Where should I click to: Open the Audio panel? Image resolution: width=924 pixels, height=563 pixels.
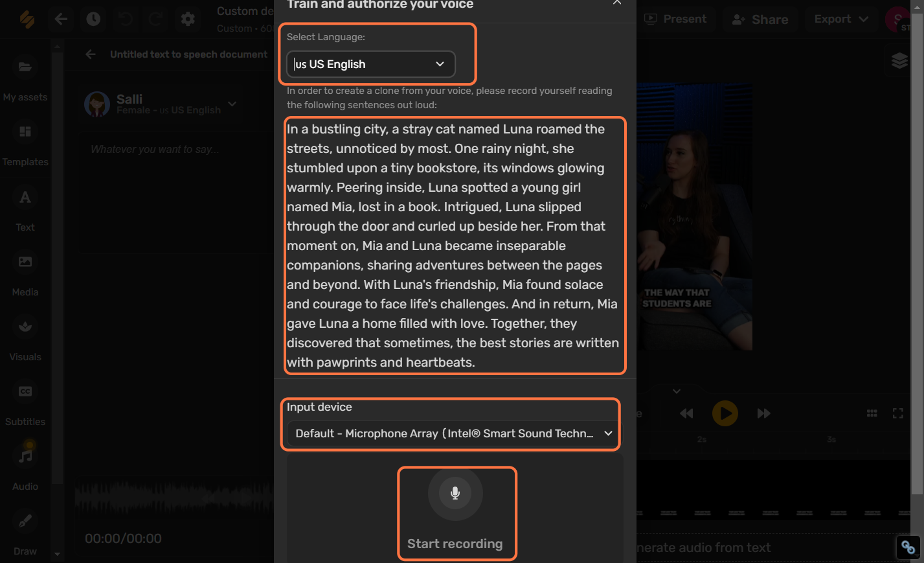(25, 468)
